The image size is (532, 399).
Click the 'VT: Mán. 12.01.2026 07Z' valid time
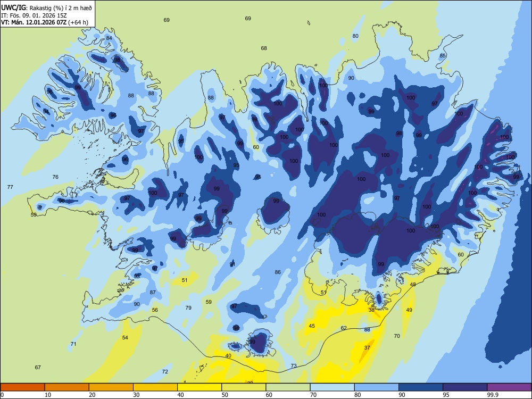pos(34,22)
